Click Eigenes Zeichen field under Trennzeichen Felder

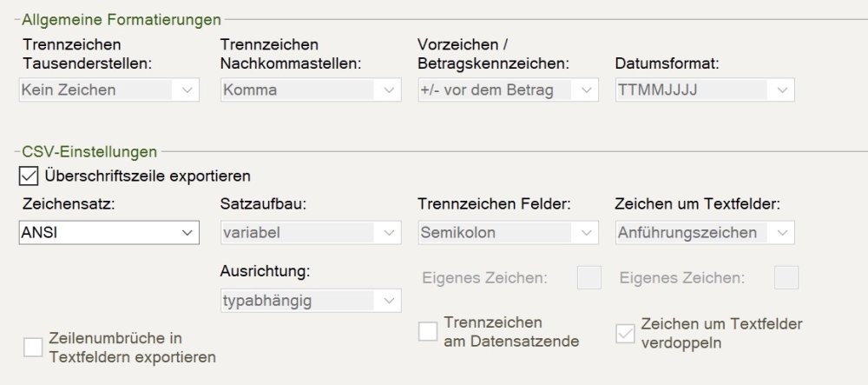589,278
